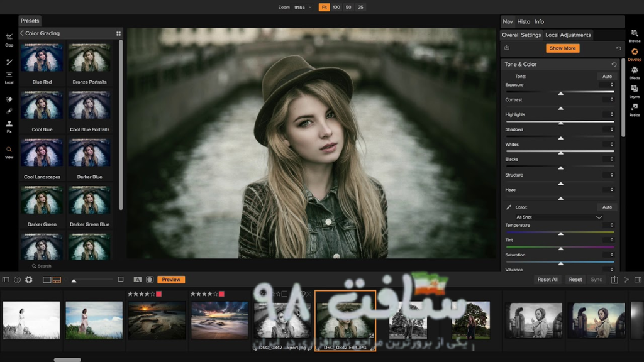Screen dimensions: 644x362
Task: Select the Perfect Eraser tool
Action: tap(9, 99)
